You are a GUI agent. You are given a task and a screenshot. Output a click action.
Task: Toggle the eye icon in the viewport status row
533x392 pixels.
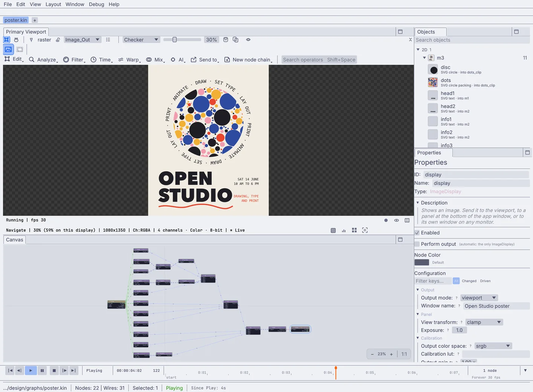[397, 220]
